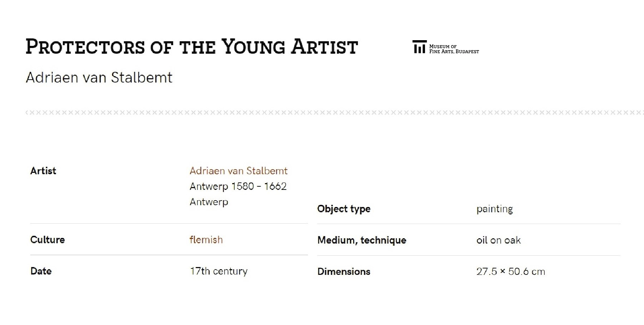Follow the flemish culture link
644x325 pixels.
point(206,240)
